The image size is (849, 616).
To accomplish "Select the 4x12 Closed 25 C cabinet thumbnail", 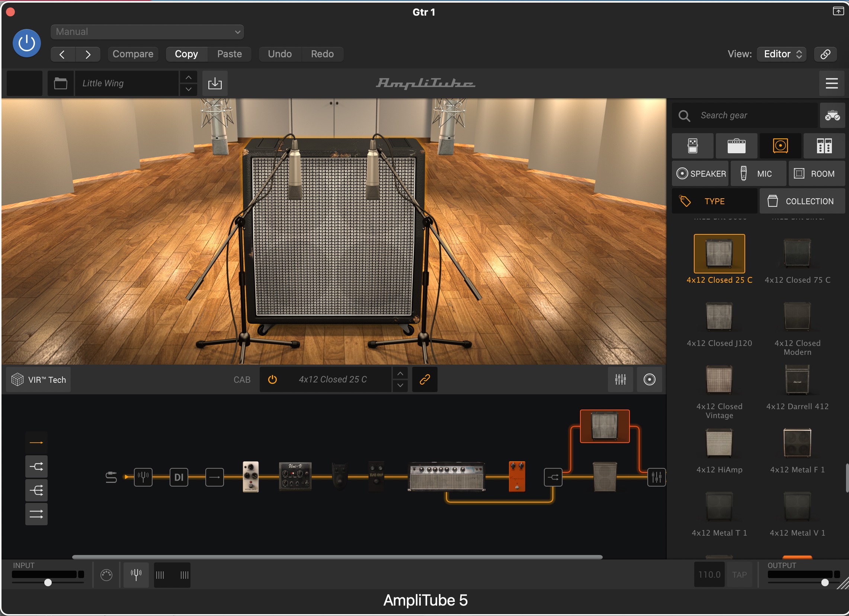I will (719, 254).
